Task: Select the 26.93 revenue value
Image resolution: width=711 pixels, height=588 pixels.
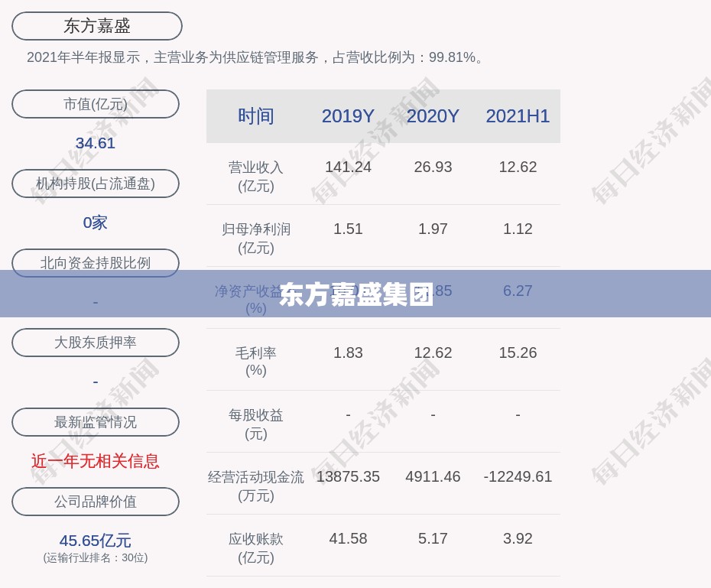Action: click(433, 167)
